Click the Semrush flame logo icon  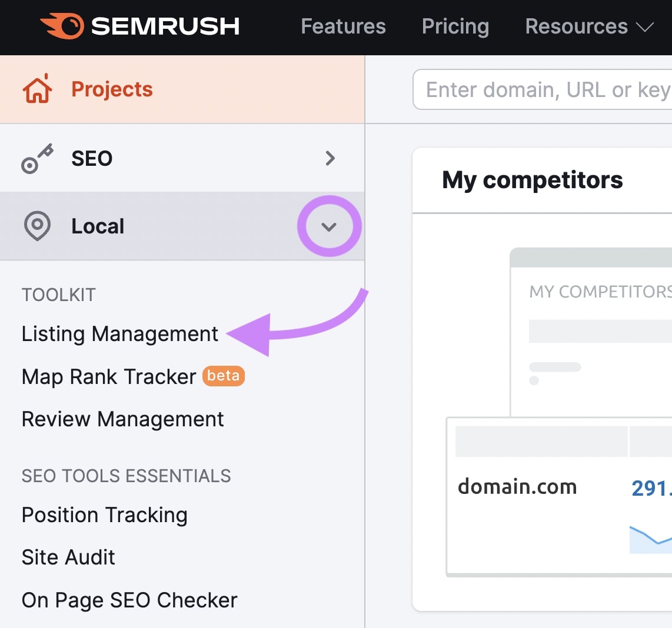click(62, 26)
